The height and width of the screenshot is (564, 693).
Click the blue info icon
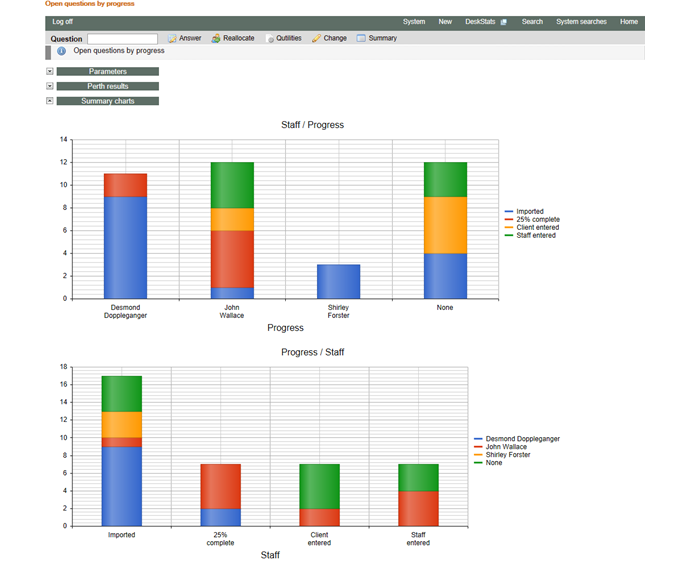pyautogui.click(x=61, y=51)
